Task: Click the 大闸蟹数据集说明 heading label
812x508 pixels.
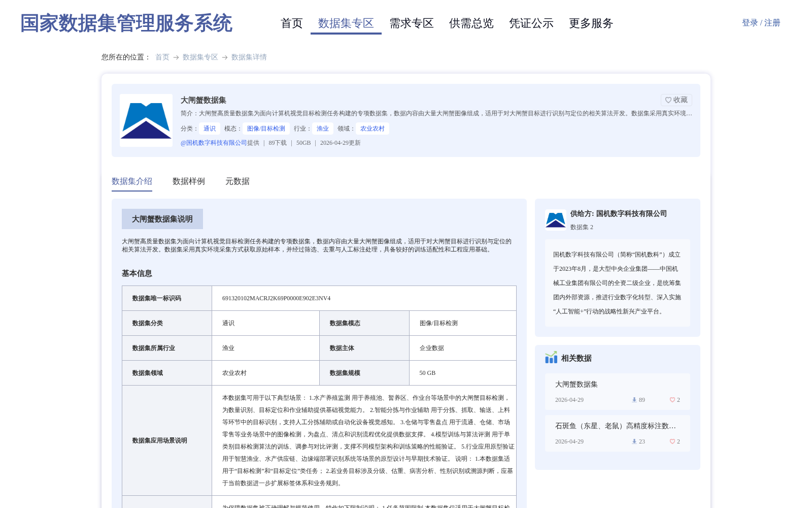Action: [x=162, y=219]
